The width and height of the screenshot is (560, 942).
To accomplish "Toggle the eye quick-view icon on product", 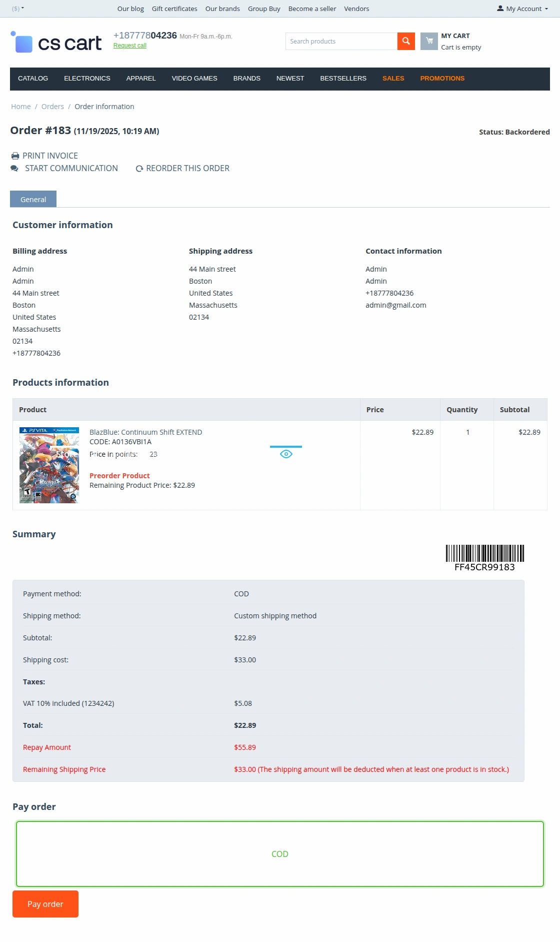I will tap(286, 454).
